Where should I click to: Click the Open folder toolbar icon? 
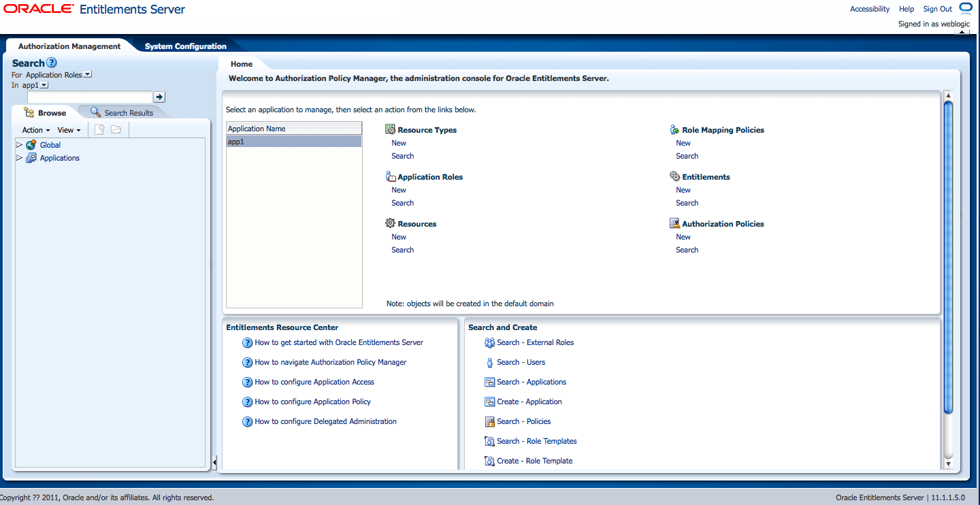point(116,129)
